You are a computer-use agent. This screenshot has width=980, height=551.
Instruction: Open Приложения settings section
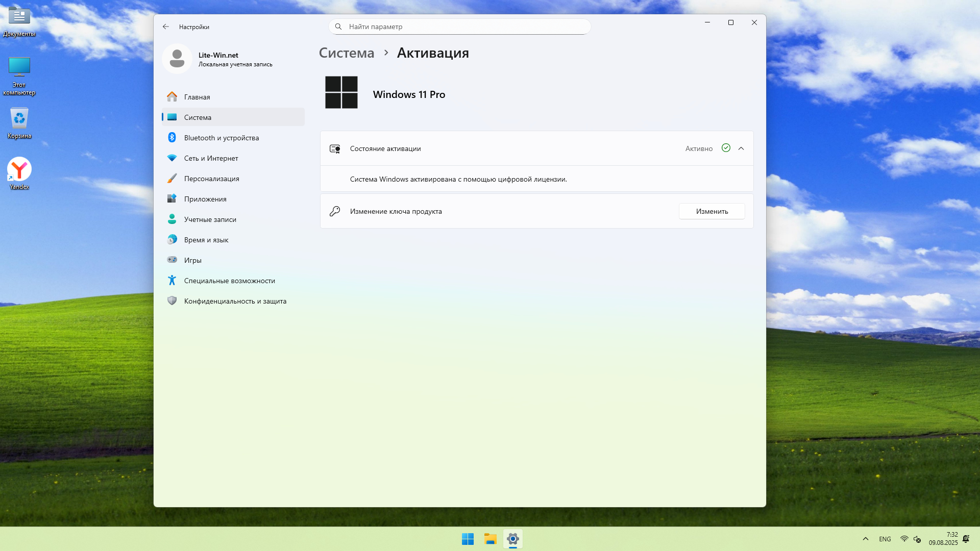click(x=205, y=199)
